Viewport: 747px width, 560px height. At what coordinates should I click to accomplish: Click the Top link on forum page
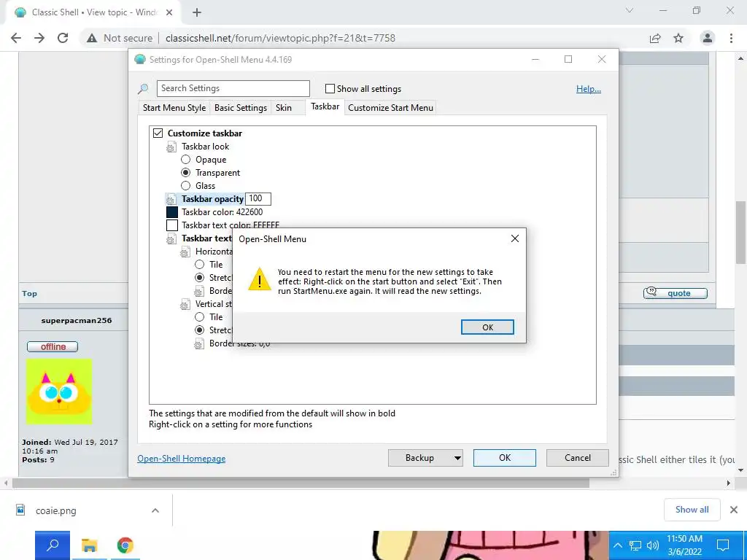(29, 293)
